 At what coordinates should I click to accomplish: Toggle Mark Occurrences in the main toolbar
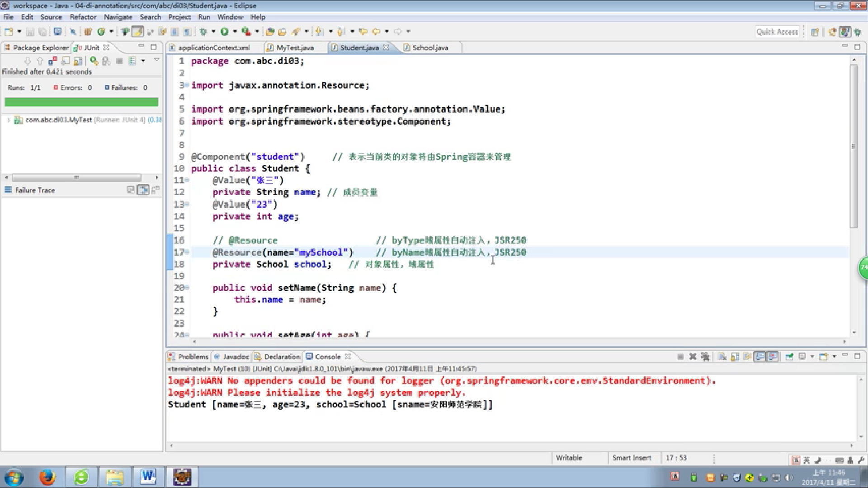137,32
